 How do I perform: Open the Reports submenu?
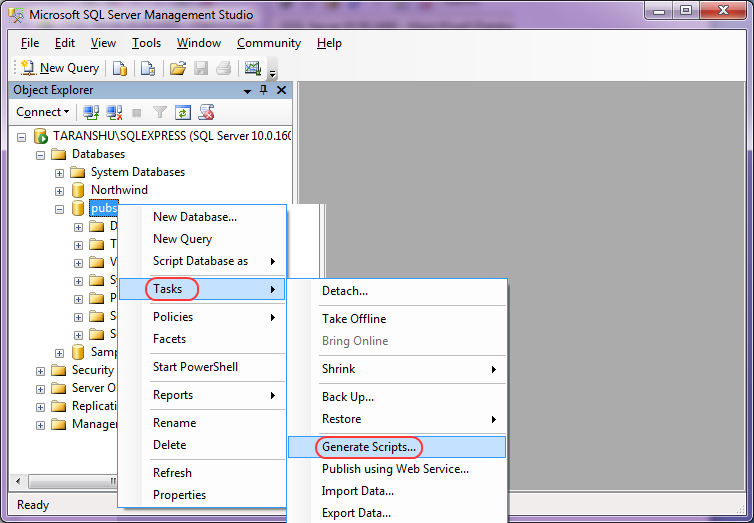tap(202, 395)
